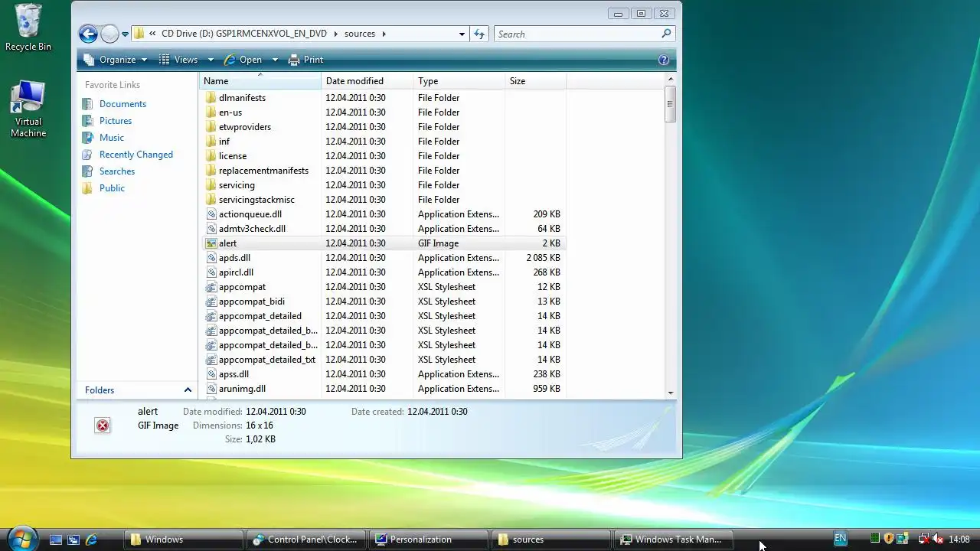Click the Back navigation arrow button

[88, 34]
